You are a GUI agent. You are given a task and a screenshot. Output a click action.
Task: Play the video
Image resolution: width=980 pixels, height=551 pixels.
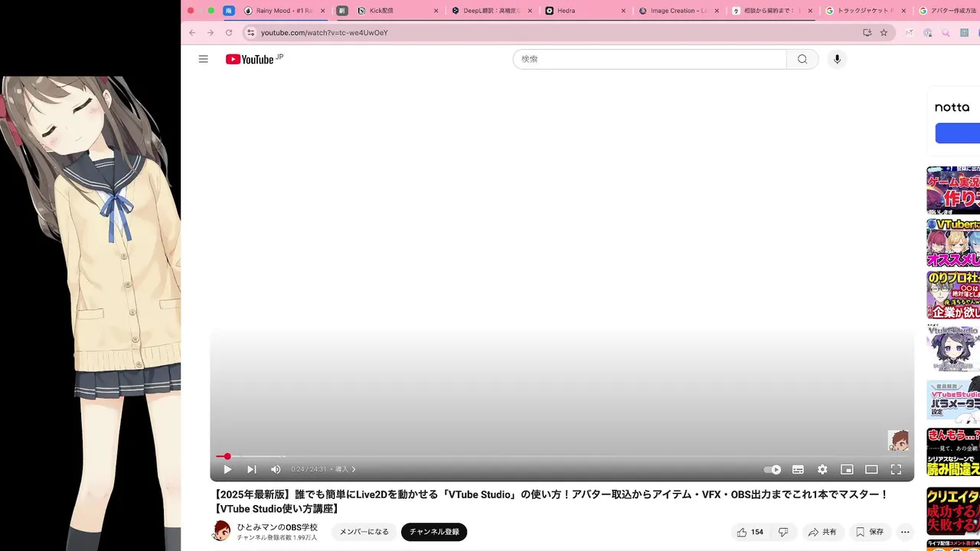227,469
